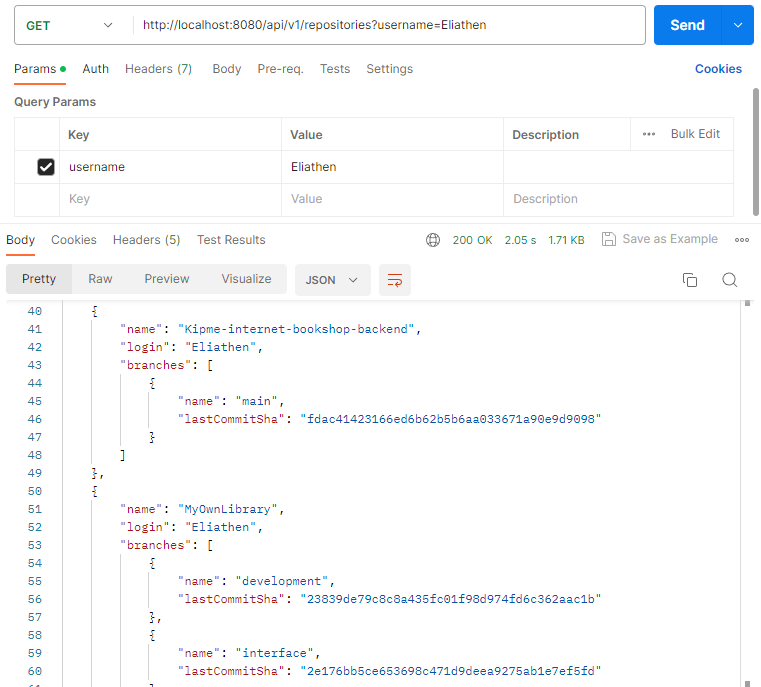
Task: Click the Query Params heading
Action: pos(55,102)
